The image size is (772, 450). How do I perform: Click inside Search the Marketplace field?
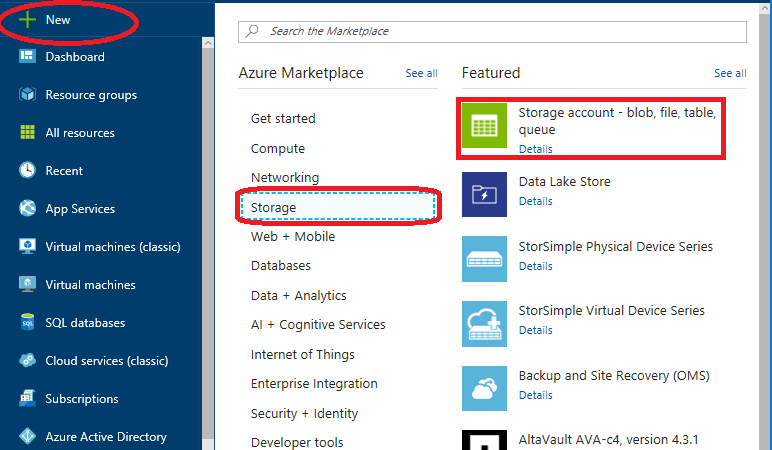492,32
